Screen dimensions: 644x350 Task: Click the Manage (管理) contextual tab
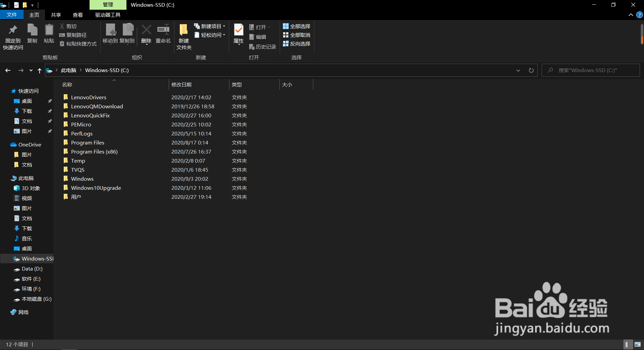click(x=108, y=5)
